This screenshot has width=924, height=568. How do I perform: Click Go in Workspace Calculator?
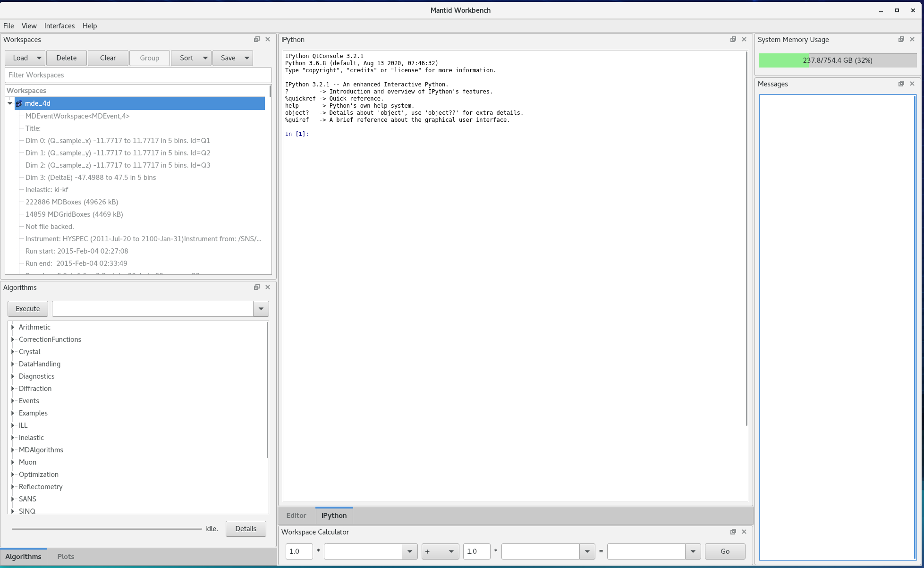725,551
